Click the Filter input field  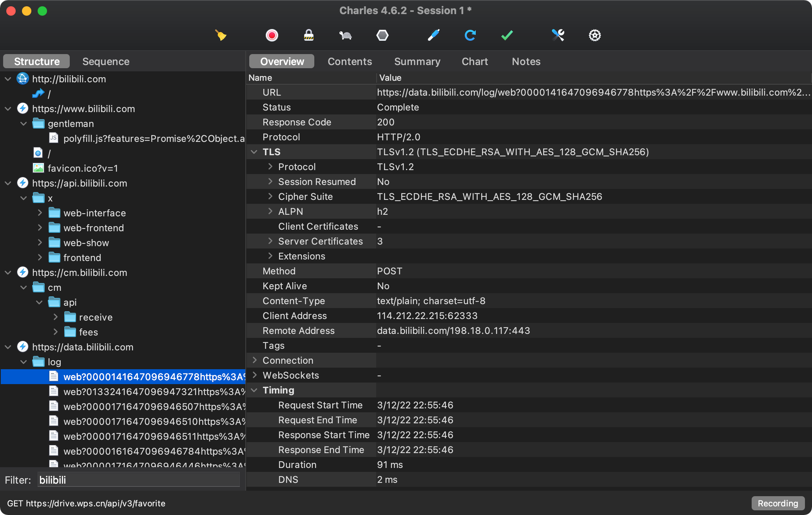click(139, 480)
